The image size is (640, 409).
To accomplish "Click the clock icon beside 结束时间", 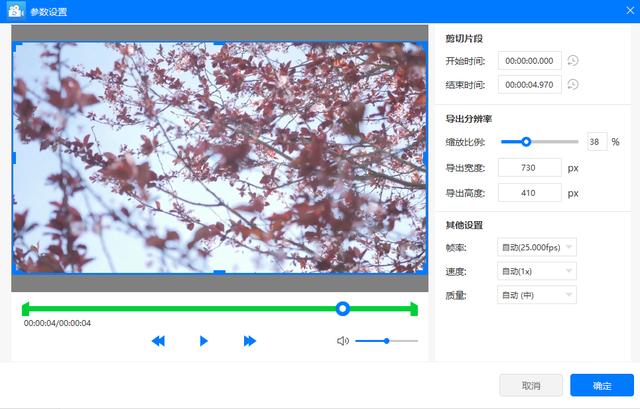I will tap(573, 85).
